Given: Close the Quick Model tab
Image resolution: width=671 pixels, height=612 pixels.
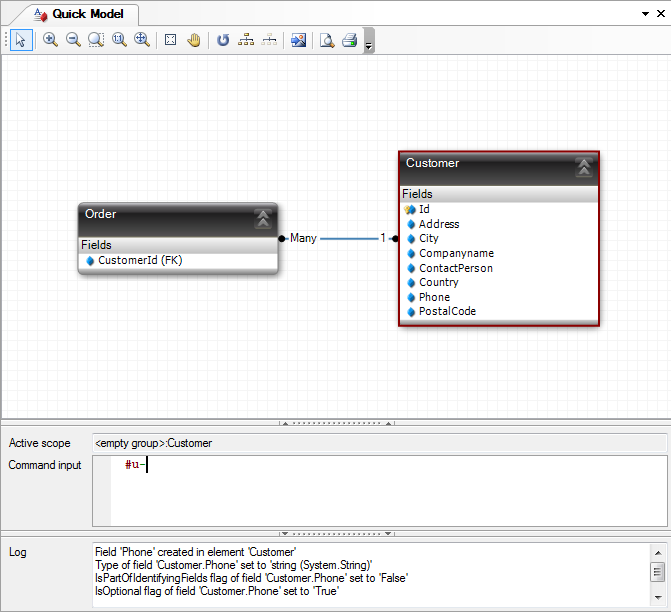Looking at the screenshot, I should (659, 15).
